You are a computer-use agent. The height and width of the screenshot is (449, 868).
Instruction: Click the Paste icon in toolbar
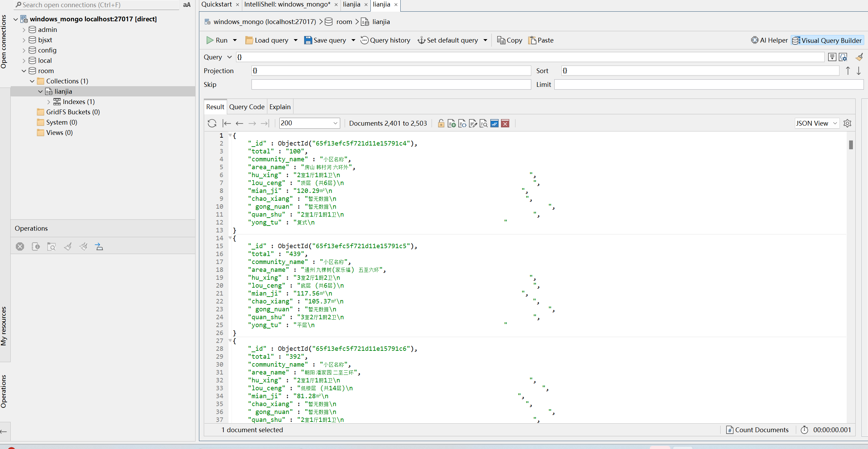[x=541, y=39]
